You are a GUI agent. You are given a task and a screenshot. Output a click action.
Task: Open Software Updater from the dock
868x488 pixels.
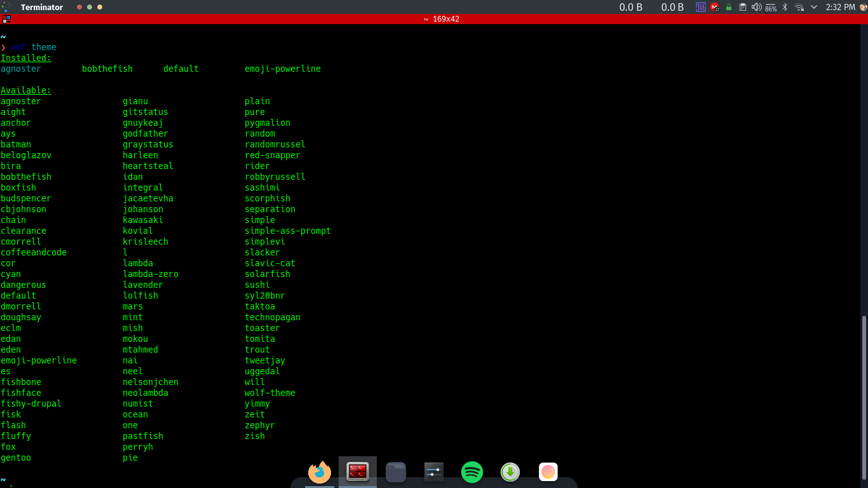click(510, 472)
